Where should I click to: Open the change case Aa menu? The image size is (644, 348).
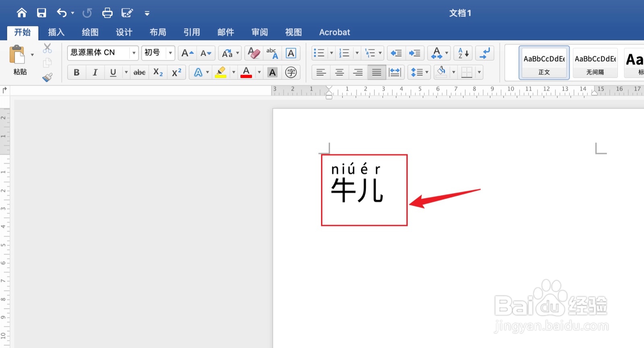[x=230, y=53]
